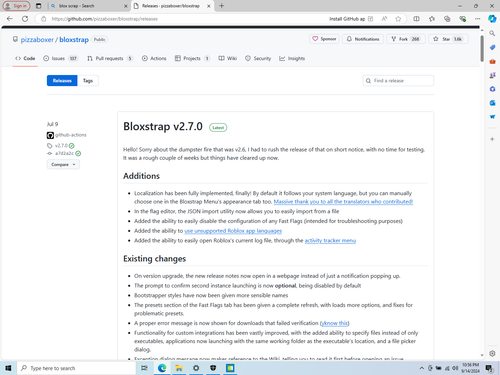The height and width of the screenshot is (375, 500).
Task: Open the Windows Start menu
Action: [8, 368]
